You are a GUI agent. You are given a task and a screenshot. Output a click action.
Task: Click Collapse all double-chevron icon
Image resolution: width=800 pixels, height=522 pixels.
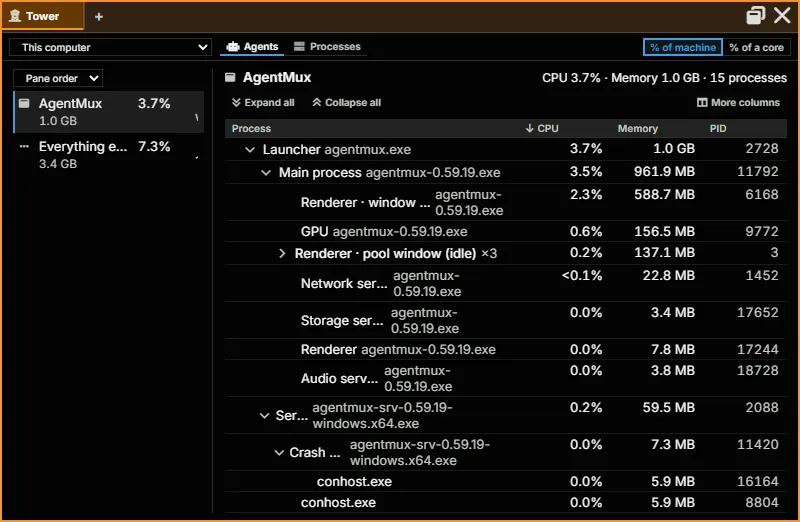317,103
